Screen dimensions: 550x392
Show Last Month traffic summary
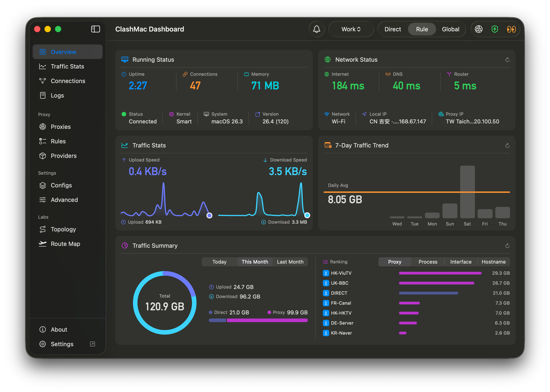(290, 262)
